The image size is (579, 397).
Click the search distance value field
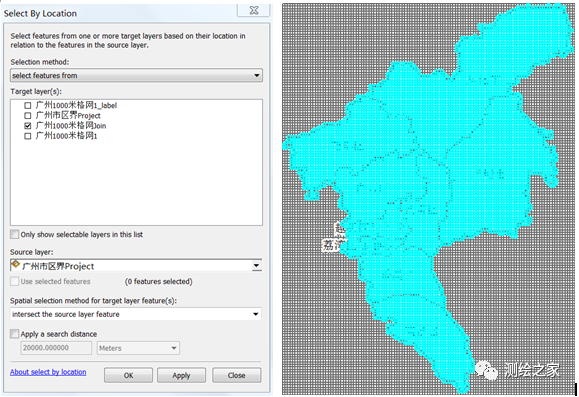click(x=56, y=348)
